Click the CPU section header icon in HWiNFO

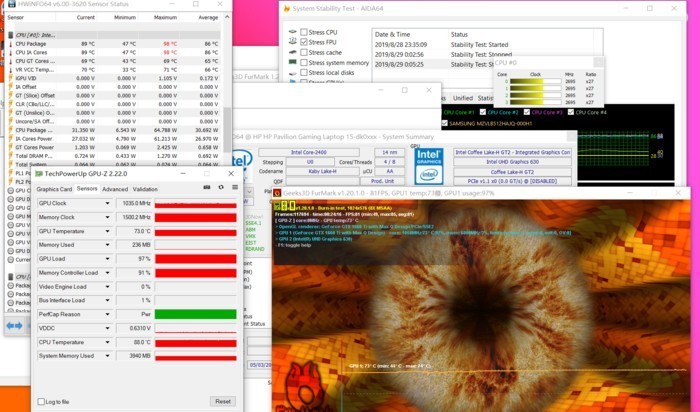11,35
